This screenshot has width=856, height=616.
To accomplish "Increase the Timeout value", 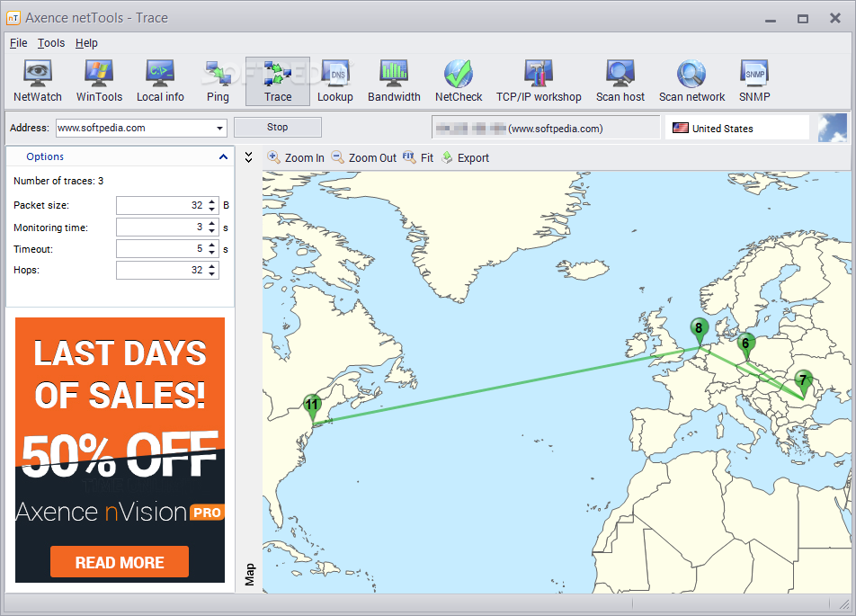I will (x=212, y=246).
